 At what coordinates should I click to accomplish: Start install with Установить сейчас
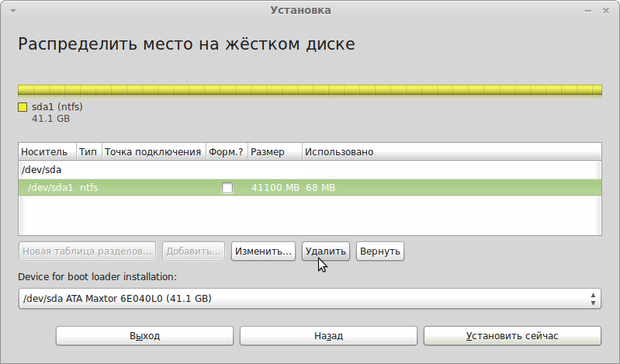point(512,335)
